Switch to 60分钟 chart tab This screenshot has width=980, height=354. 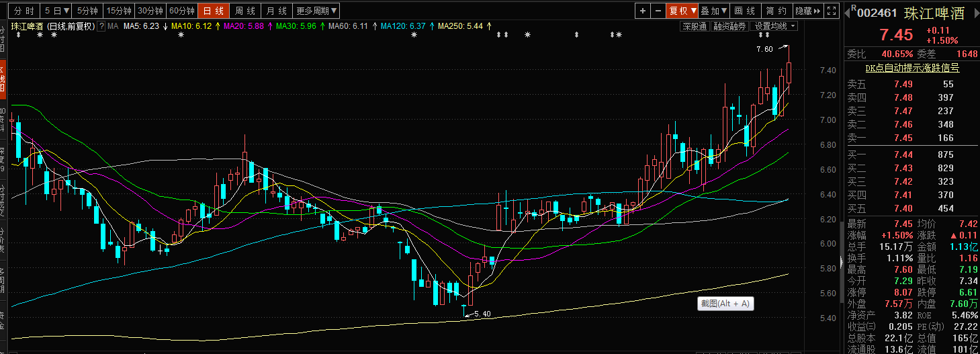pyautogui.click(x=181, y=11)
